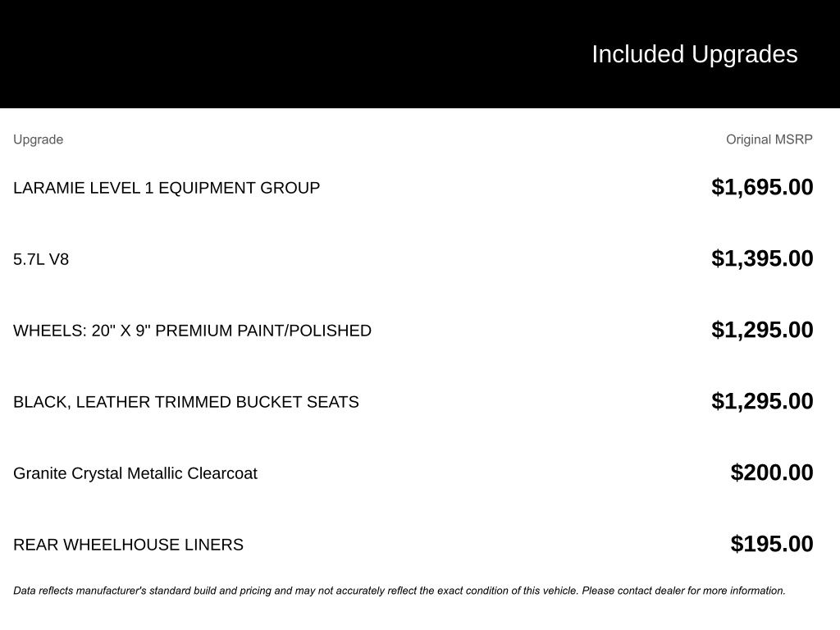
Task: Click the $195.00 price
Action: [772, 544]
